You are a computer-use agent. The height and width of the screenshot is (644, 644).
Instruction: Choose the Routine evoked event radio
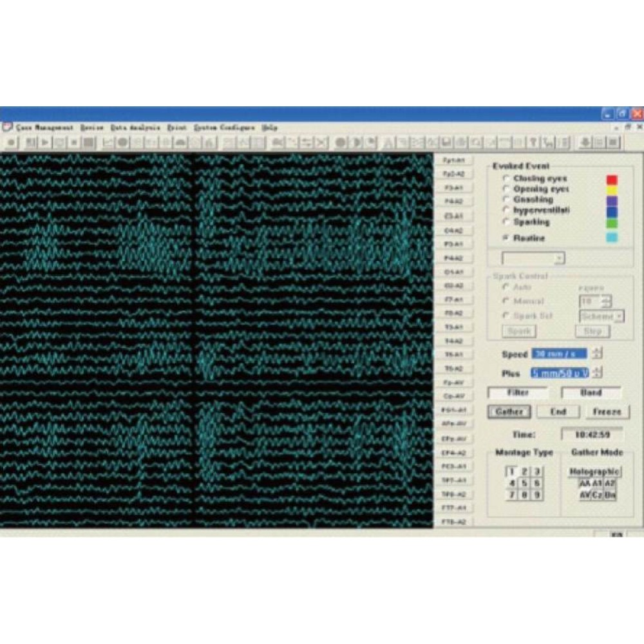(x=506, y=238)
